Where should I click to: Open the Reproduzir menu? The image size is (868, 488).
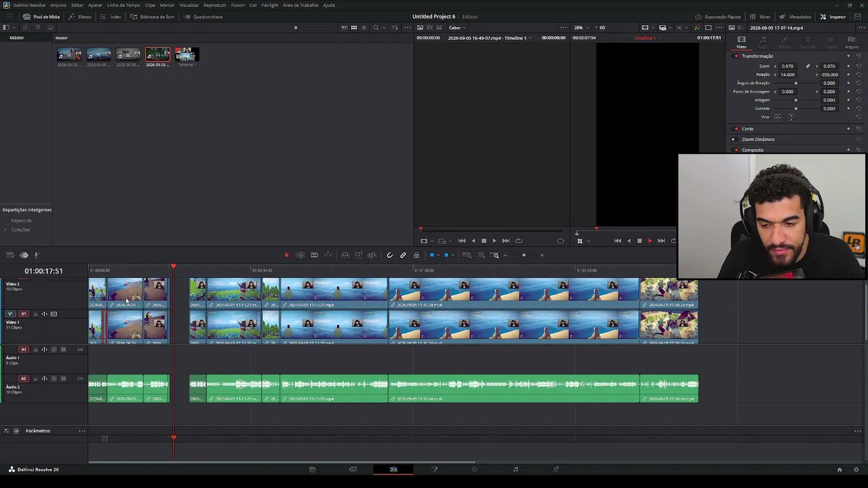(x=215, y=5)
